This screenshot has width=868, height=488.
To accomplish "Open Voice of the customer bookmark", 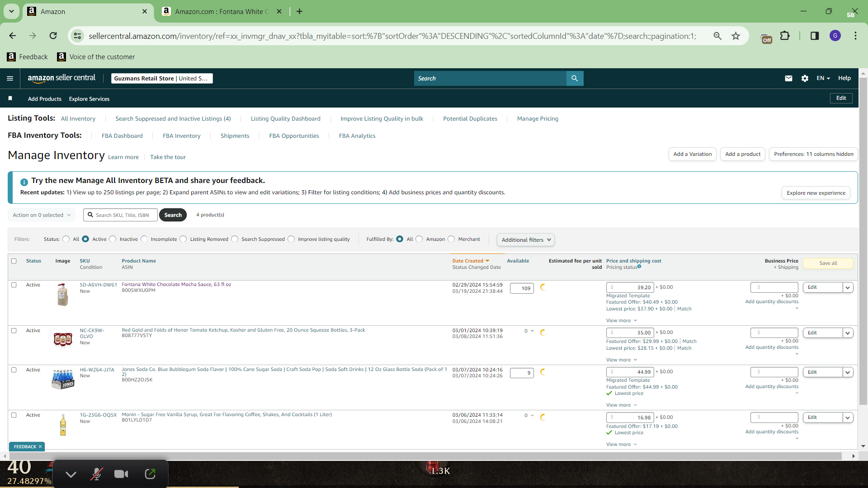I will pos(96,57).
